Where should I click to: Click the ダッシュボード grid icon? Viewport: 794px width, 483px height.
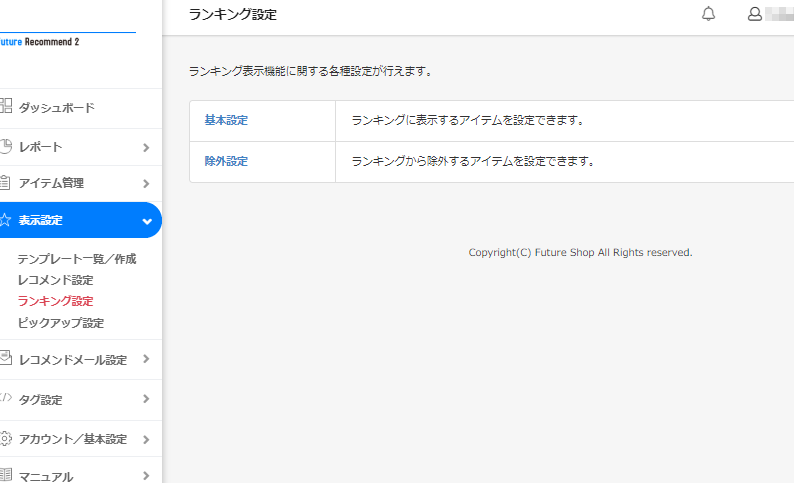point(6,106)
